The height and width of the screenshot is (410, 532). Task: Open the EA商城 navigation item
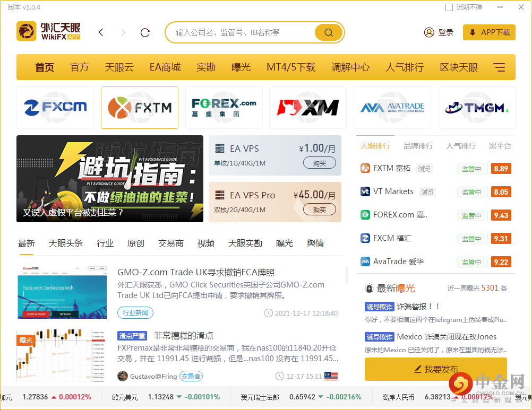pyautogui.click(x=165, y=67)
